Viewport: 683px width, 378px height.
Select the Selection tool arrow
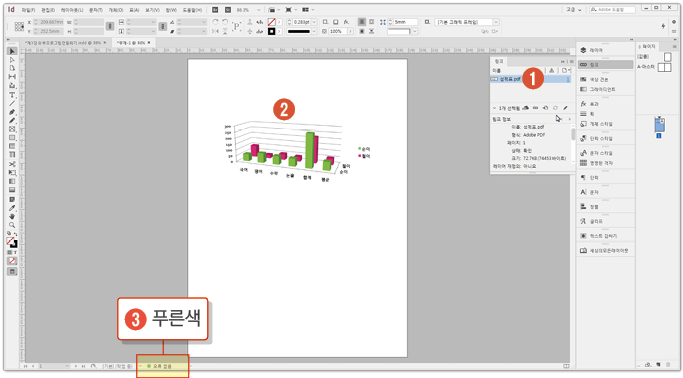pyautogui.click(x=12, y=51)
